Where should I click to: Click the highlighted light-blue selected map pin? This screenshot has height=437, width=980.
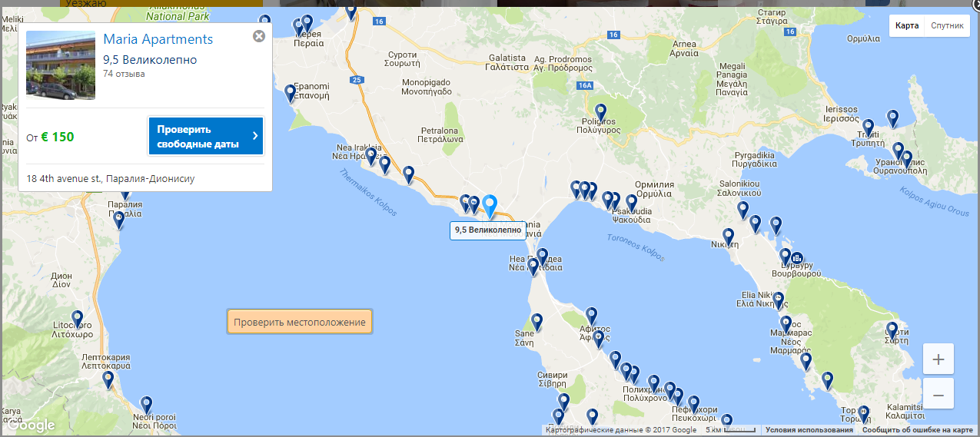click(x=490, y=206)
